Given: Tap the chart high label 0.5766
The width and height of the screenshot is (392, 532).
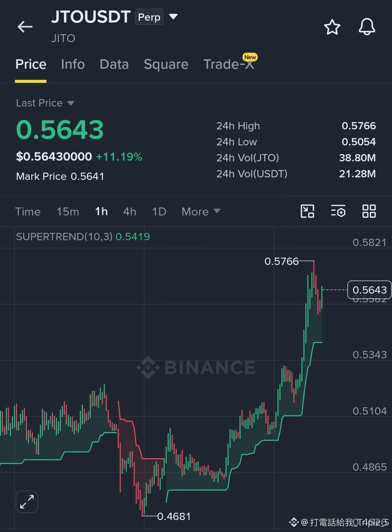Looking at the screenshot, I should [281, 261].
